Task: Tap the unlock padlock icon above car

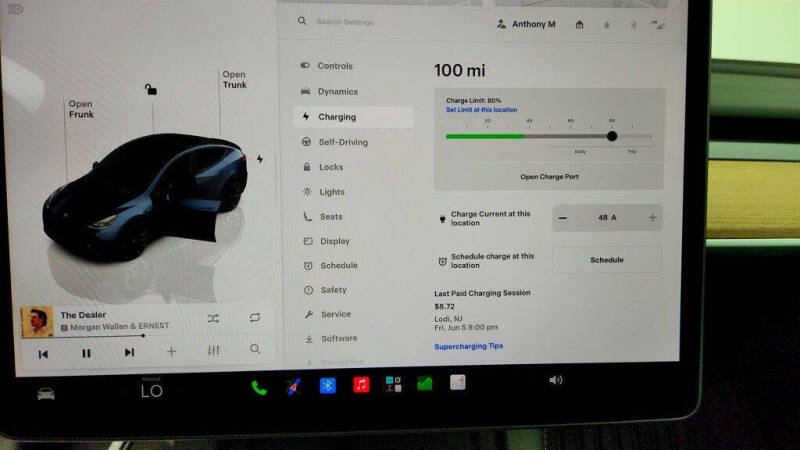Action: [x=151, y=90]
